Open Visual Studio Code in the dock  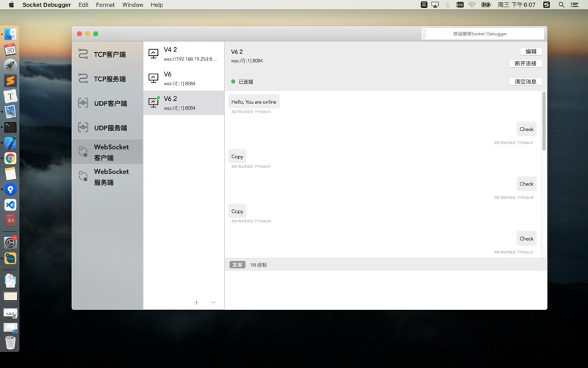coord(10,205)
